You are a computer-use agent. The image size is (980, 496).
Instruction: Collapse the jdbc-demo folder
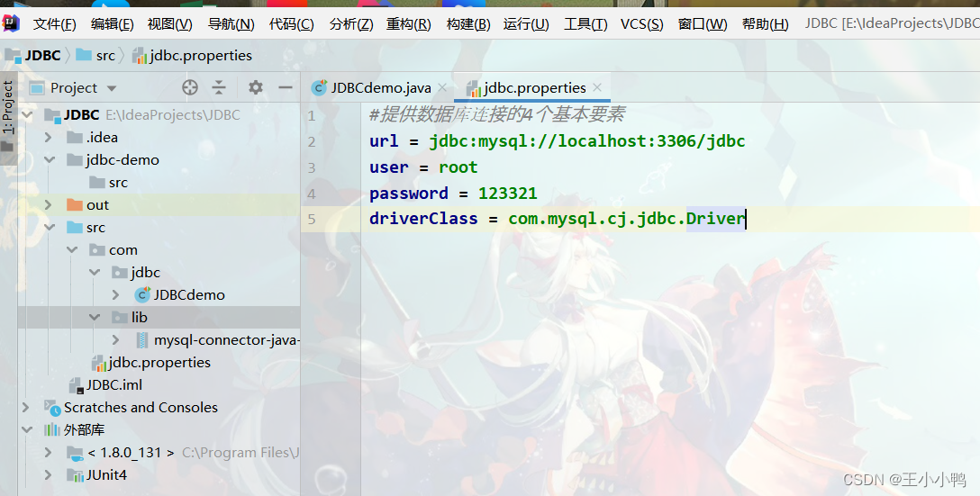click(x=50, y=160)
